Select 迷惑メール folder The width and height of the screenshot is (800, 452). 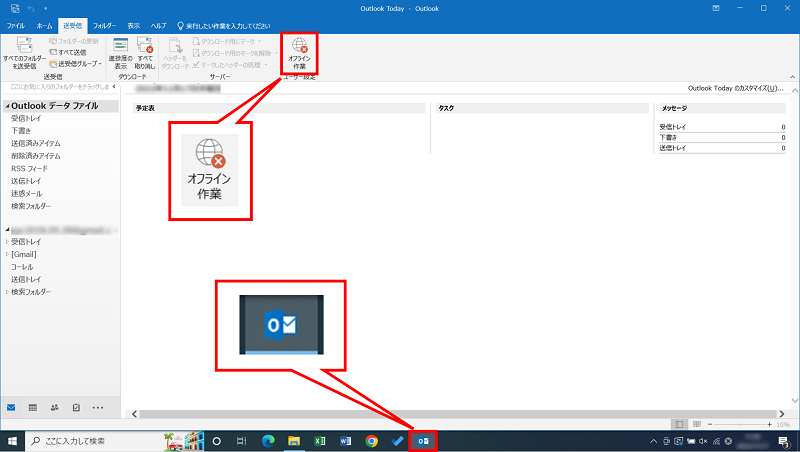(x=27, y=194)
